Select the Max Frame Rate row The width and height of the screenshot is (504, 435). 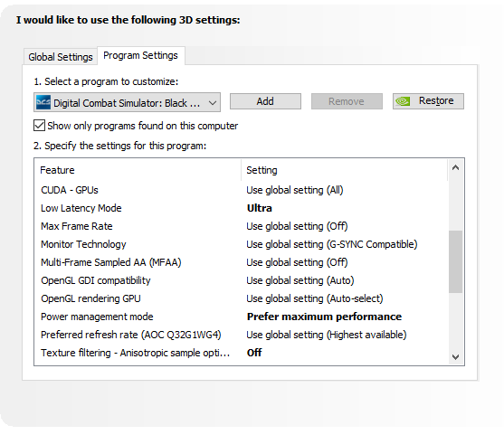click(241, 226)
